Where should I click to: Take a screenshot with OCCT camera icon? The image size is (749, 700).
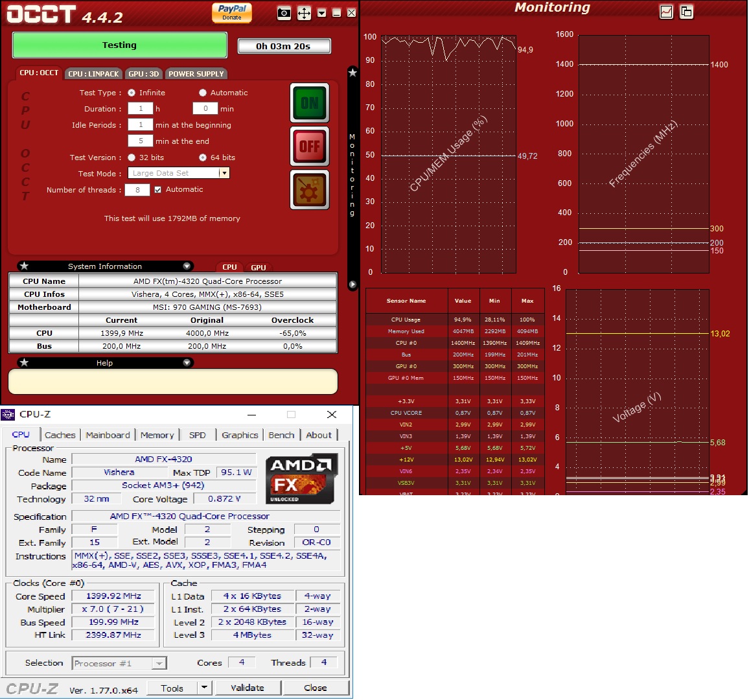coord(284,13)
